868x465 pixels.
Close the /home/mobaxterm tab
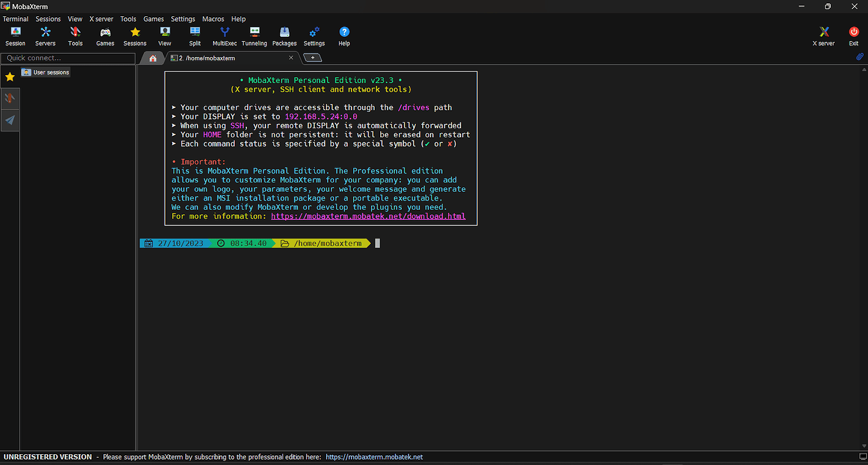point(291,58)
